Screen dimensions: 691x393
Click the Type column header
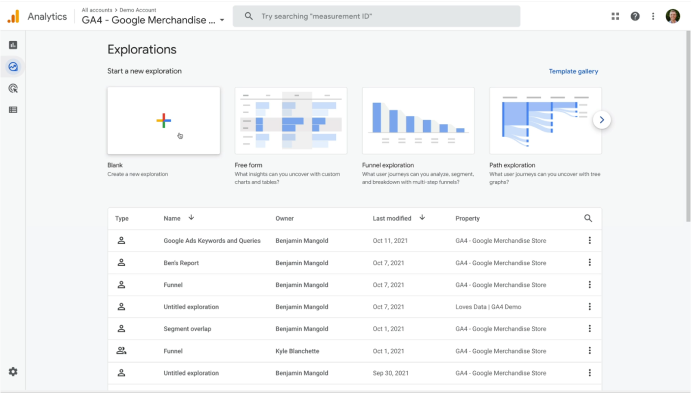click(x=122, y=219)
